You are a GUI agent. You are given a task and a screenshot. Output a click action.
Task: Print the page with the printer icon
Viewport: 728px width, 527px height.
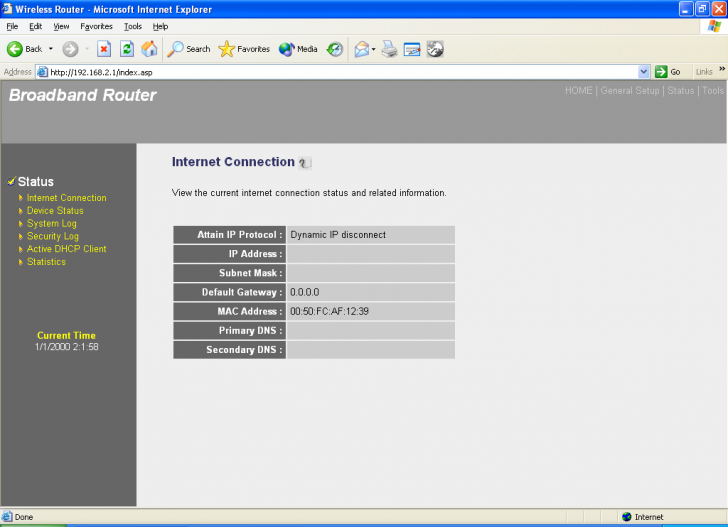coord(390,49)
